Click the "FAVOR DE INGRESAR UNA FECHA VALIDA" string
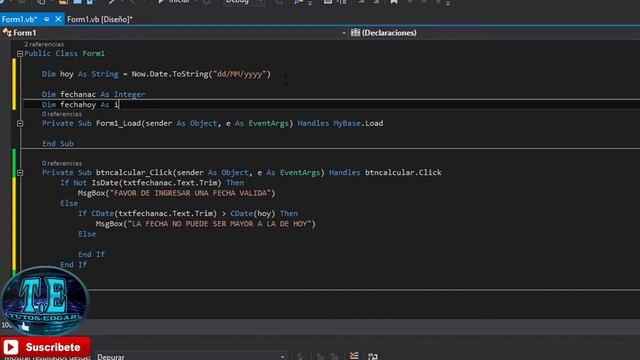Screen dimensions: 640x360 click(192, 193)
